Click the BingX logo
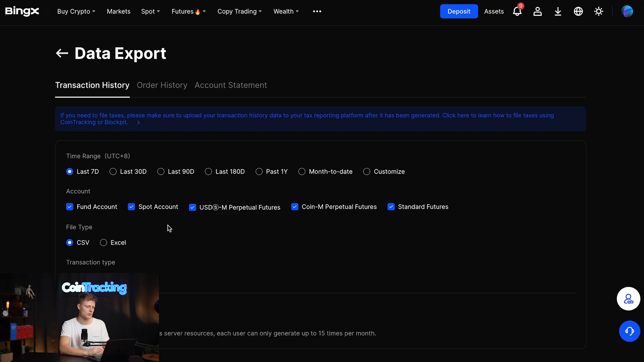Viewport: 644px width, 362px height. [22, 11]
